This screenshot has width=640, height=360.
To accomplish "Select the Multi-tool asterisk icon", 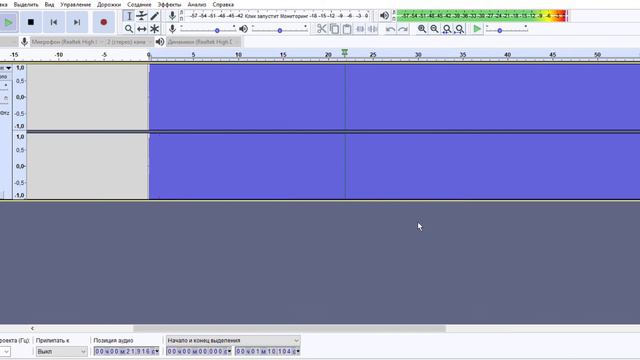I will tap(154, 29).
